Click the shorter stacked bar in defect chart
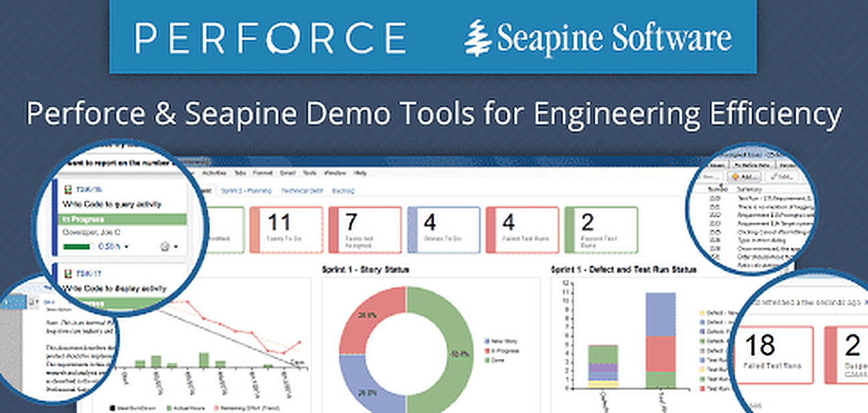The width and height of the screenshot is (868, 413). point(603,366)
